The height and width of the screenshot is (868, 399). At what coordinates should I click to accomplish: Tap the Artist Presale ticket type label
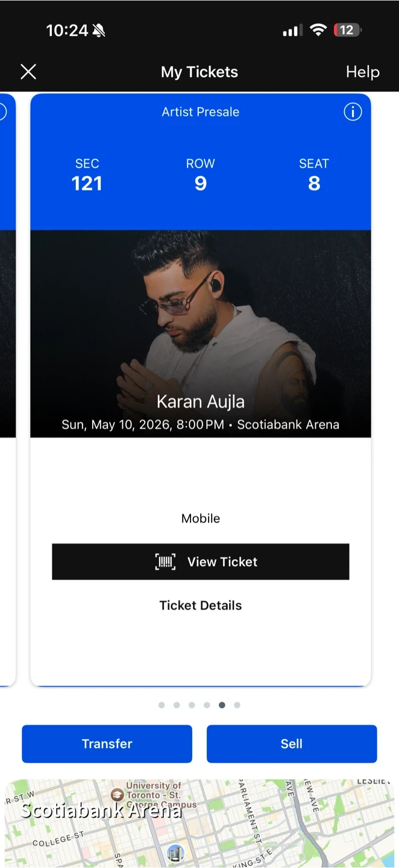pyautogui.click(x=200, y=112)
